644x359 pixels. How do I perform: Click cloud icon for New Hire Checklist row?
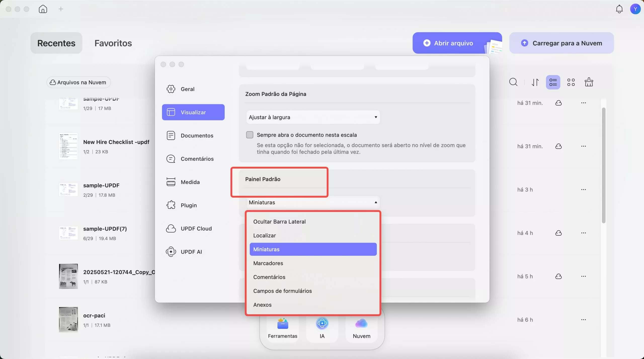pyautogui.click(x=558, y=146)
